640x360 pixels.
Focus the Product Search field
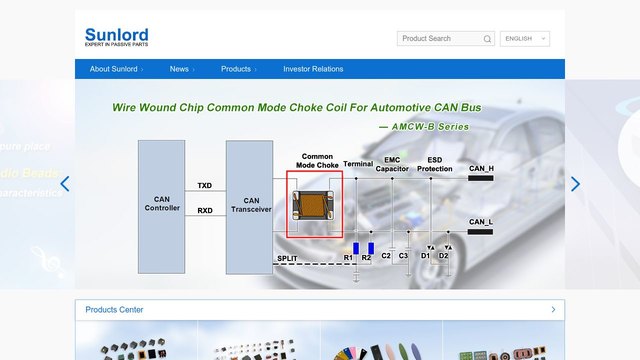coord(440,39)
